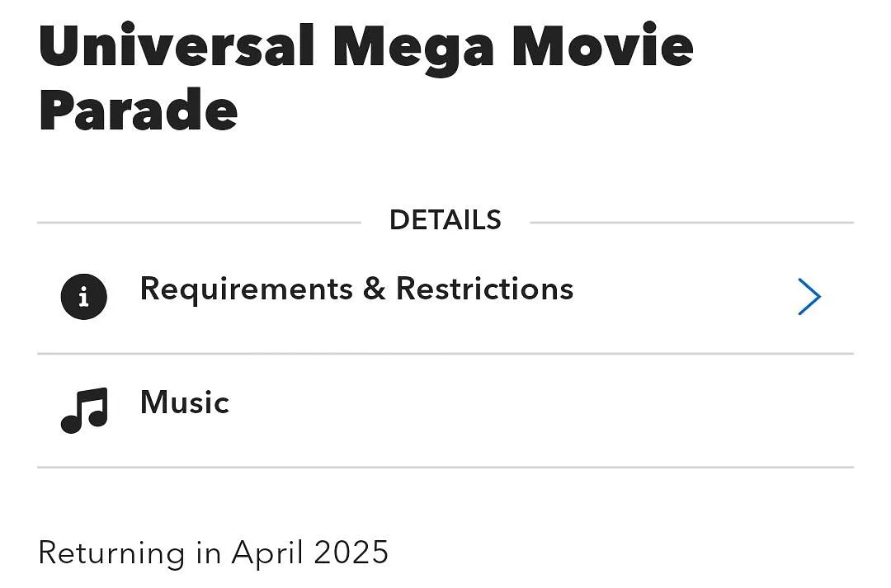Click the word Requirements in the list row
The height and width of the screenshot is (588, 891).
click(247, 289)
